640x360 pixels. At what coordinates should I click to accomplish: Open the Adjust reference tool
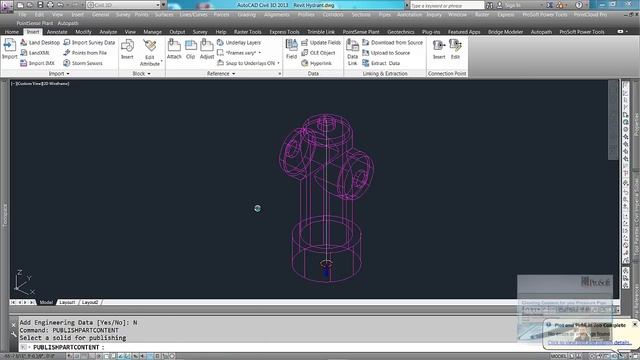point(207,49)
